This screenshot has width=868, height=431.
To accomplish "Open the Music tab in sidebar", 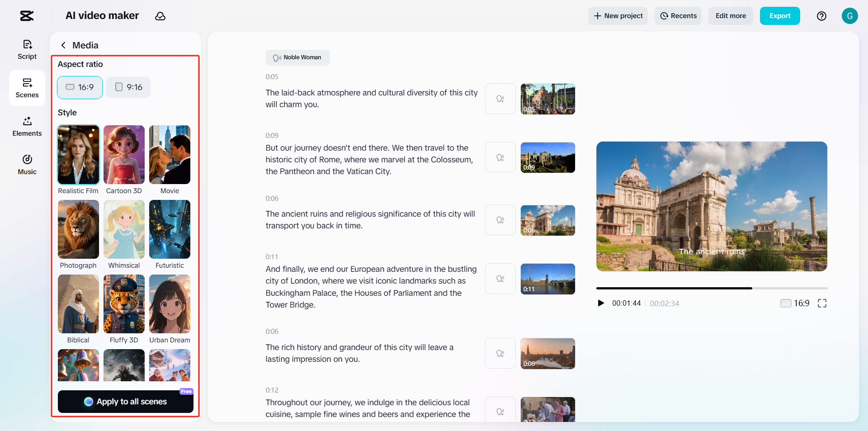I will point(27,165).
